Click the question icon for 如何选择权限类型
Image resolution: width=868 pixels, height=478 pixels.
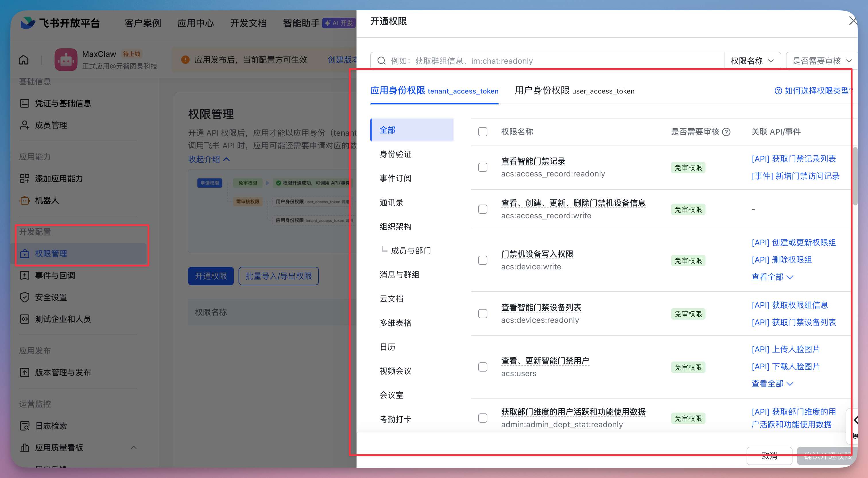(778, 91)
